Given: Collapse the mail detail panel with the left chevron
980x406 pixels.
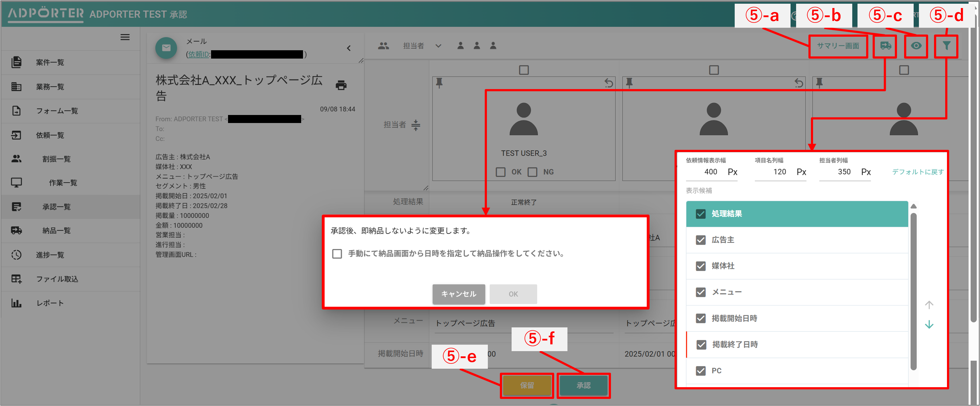Looking at the screenshot, I should pyautogui.click(x=349, y=48).
